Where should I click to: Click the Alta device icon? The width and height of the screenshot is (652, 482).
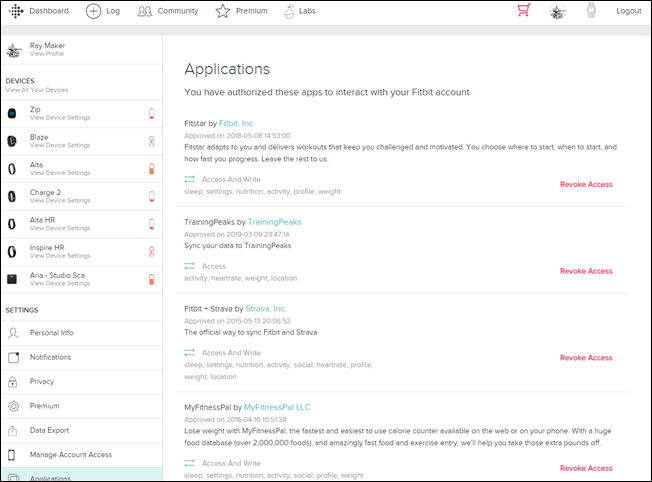(x=12, y=169)
